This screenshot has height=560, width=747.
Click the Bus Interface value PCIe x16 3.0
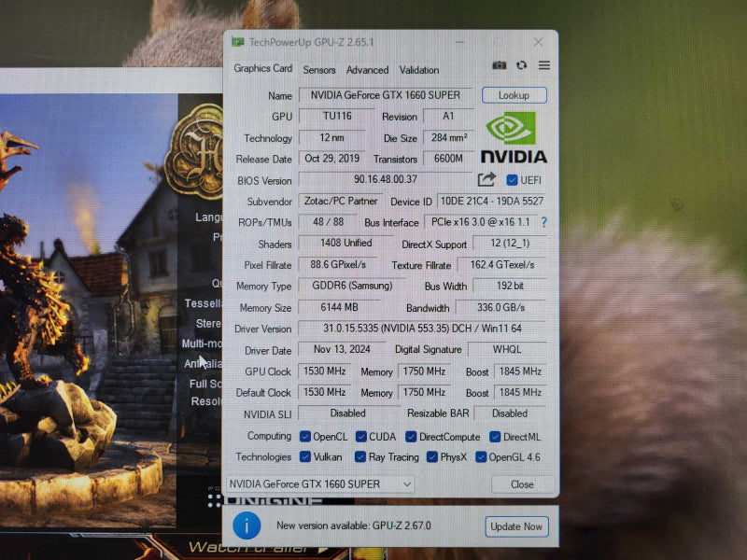click(480, 222)
